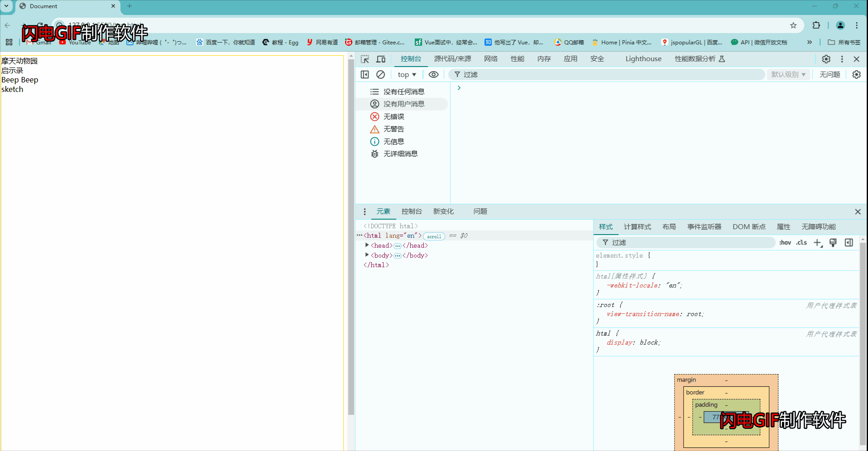Open the 网易有道 bookmark

pyautogui.click(x=322, y=42)
